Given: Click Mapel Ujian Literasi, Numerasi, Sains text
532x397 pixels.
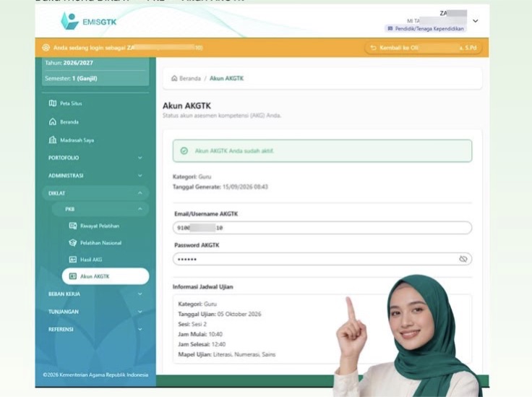Looking at the screenshot, I should 227,354.
